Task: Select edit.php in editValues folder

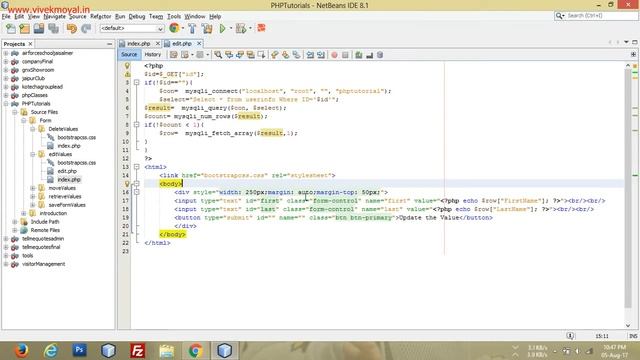Action: [67, 171]
